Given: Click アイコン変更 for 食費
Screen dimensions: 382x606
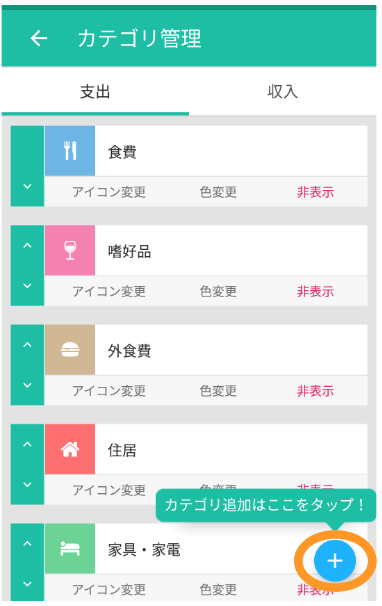Looking at the screenshot, I should [x=109, y=192].
